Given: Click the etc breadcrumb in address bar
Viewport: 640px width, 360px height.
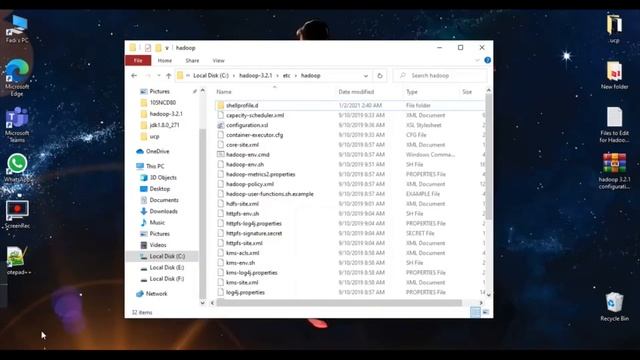Looking at the screenshot, I should coord(287,76).
